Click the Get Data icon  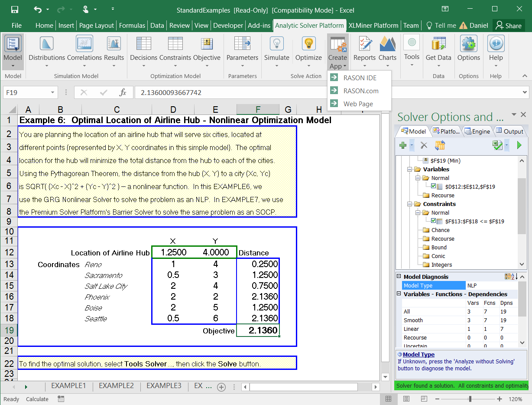(x=438, y=44)
